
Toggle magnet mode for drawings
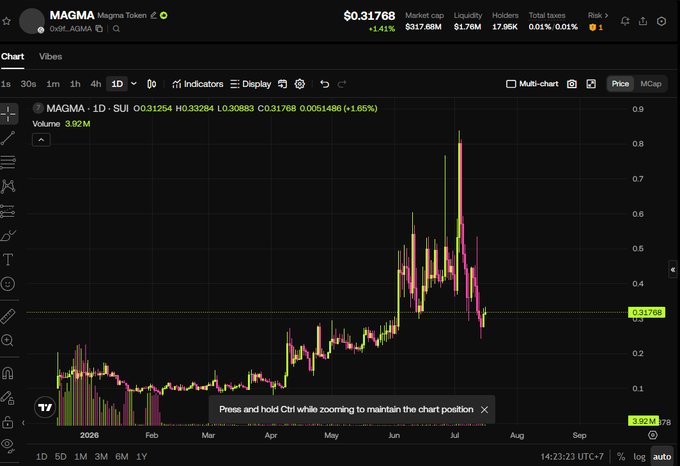[x=8, y=373]
